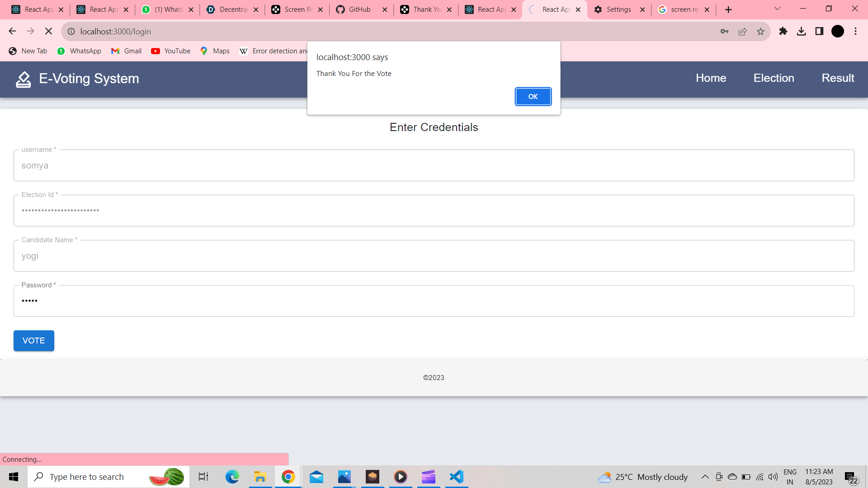Open the saved passwords key icon
The width and height of the screenshot is (868, 488).
coord(724,31)
